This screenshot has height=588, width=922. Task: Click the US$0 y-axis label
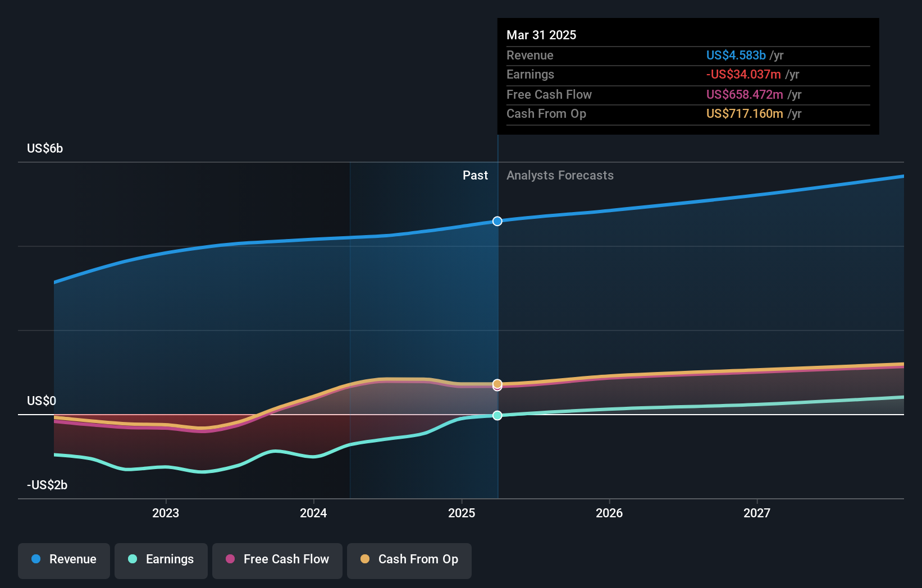42,401
